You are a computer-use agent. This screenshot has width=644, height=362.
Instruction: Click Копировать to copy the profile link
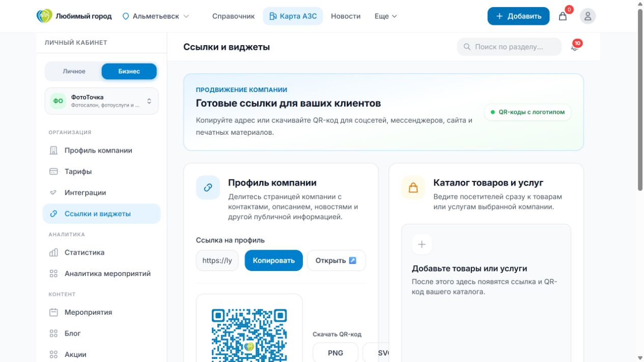(x=274, y=260)
